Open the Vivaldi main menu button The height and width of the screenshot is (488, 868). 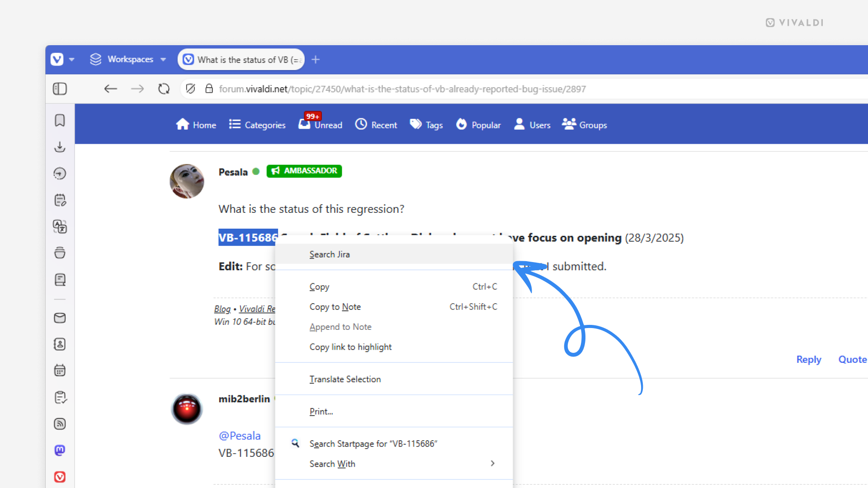57,59
